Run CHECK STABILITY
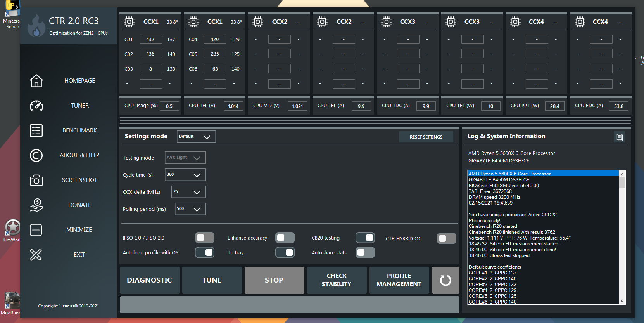This screenshot has height=323, width=644. pos(337,280)
